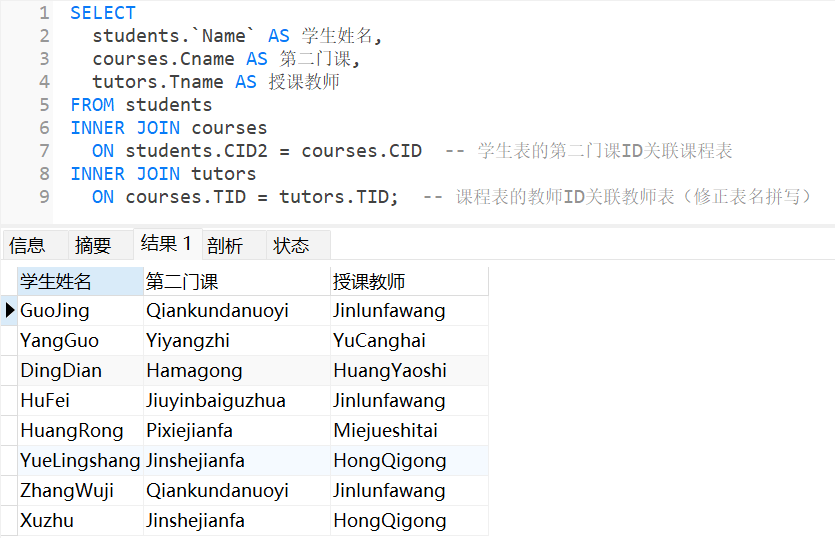The height and width of the screenshot is (538, 835).
Task: Open the 摘要 tab
Action: click(100, 245)
